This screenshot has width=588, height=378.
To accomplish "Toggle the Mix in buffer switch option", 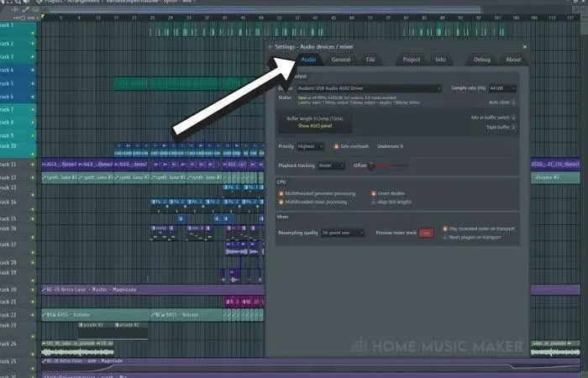I will point(513,118).
